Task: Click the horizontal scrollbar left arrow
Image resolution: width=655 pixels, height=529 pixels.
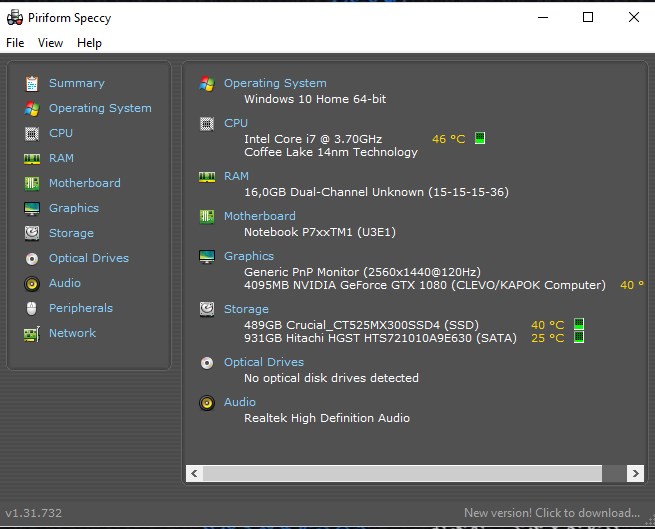Action: pos(196,473)
